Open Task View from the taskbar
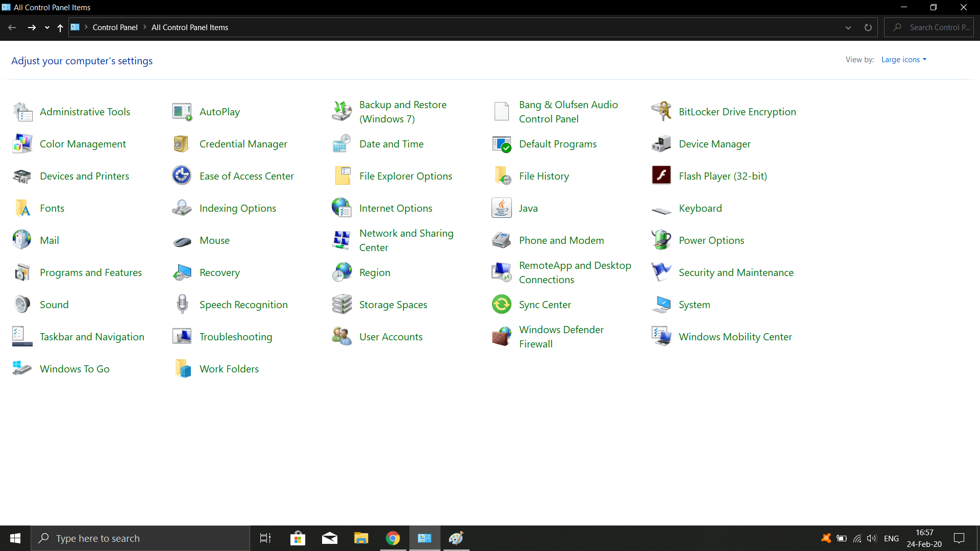This screenshot has width=980, height=551. [x=265, y=538]
